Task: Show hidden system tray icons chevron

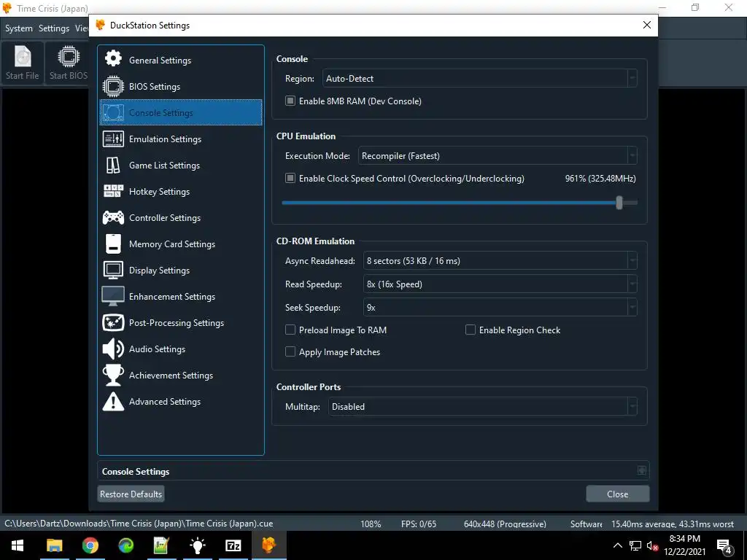Action: pyautogui.click(x=617, y=545)
